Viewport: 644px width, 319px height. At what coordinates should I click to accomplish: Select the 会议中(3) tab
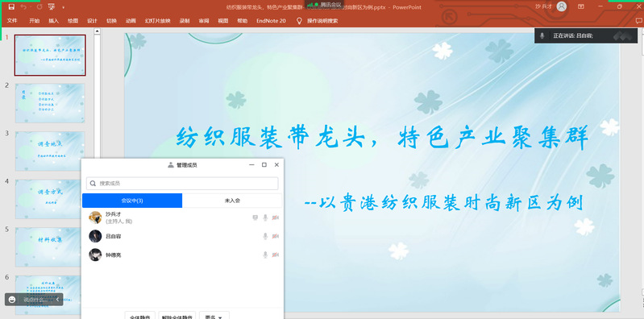pos(132,201)
